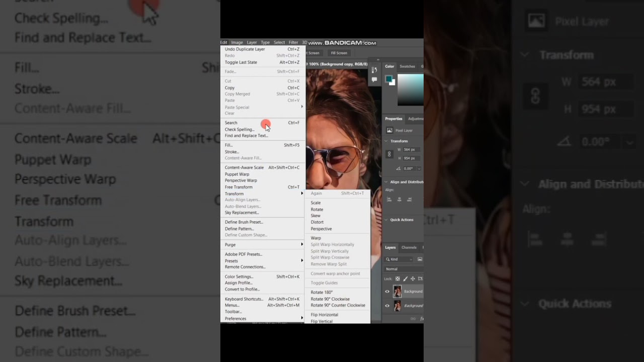Click link layers icon at panel bottom
The height and width of the screenshot is (362, 644).
413,318
